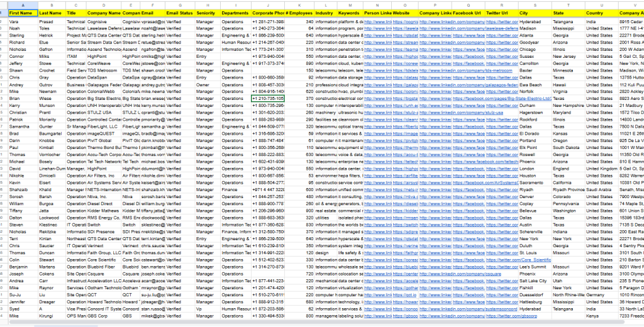644x327 pixels.
Task: Click the 'Finance' department cell in Khalid row
Action: (x=236, y=190)
